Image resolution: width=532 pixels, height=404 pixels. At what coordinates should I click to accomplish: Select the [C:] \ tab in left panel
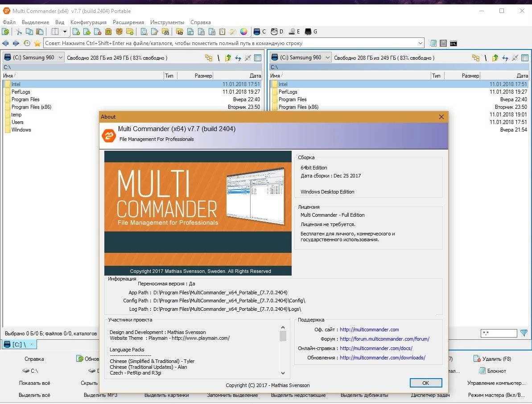[x=19, y=344]
